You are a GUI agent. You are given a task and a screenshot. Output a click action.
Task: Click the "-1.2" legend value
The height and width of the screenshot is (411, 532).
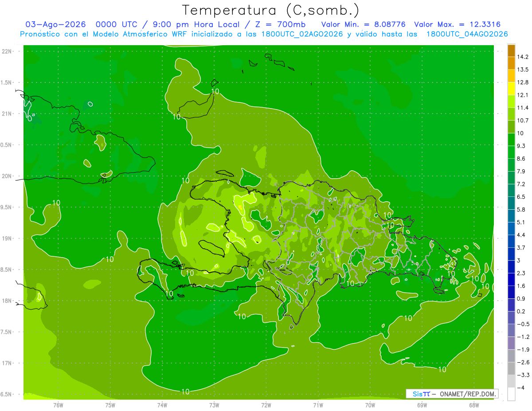pos(523,337)
